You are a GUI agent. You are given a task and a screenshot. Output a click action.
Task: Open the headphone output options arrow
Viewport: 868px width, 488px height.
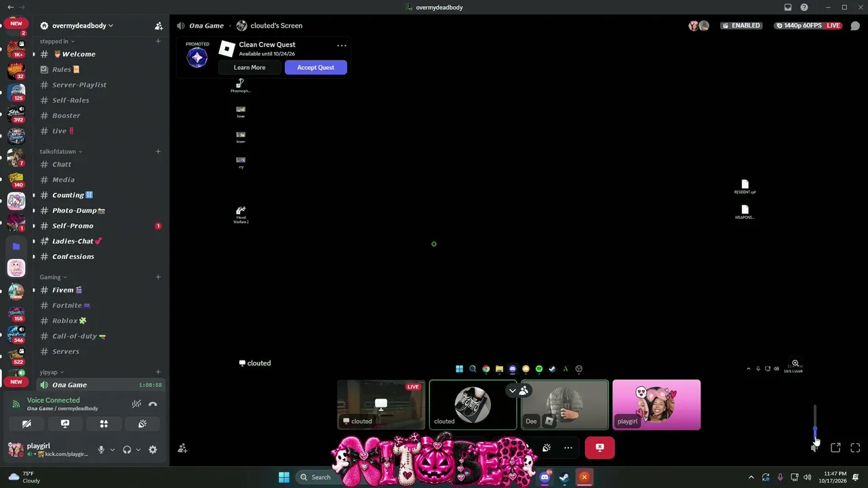point(138,449)
